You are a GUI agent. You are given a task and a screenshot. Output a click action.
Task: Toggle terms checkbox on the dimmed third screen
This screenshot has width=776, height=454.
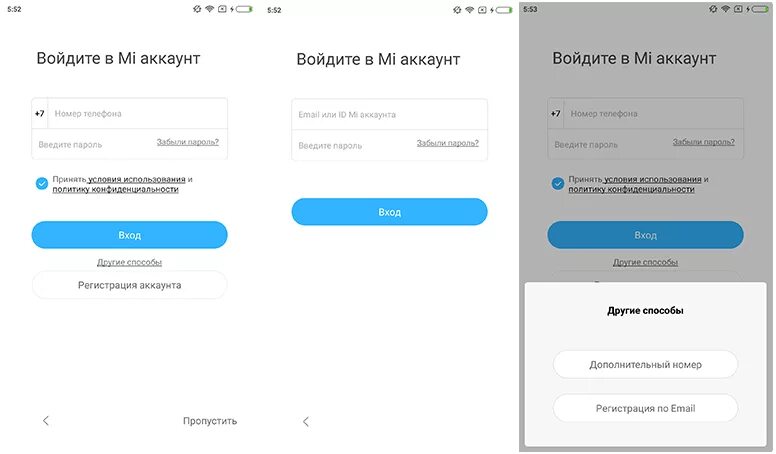[558, 184]
